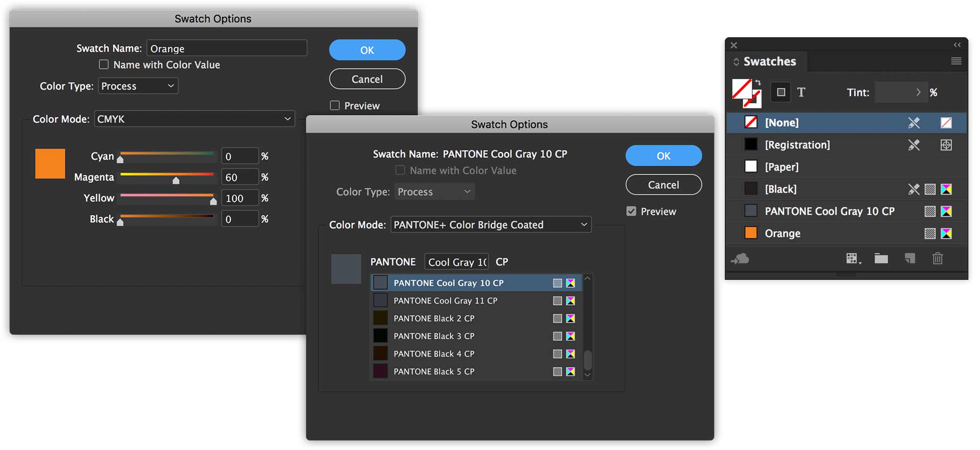
Task: Click the Cyan percentage input field
Action: (x=240, y=156)
